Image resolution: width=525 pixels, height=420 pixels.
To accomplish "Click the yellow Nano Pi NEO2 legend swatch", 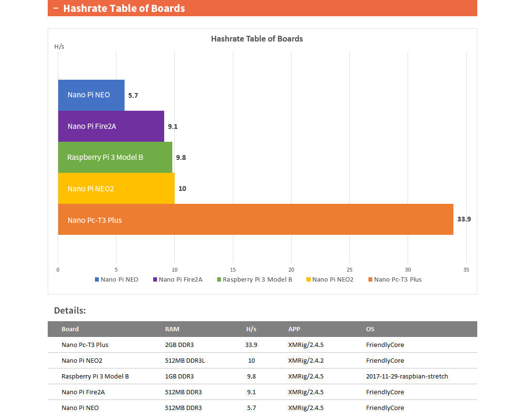I will pos(308,280).
